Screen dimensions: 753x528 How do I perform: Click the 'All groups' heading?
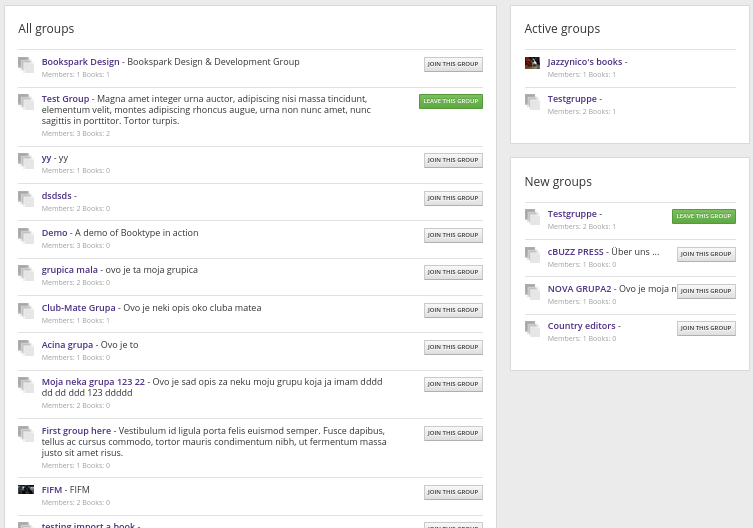(46, 29)
